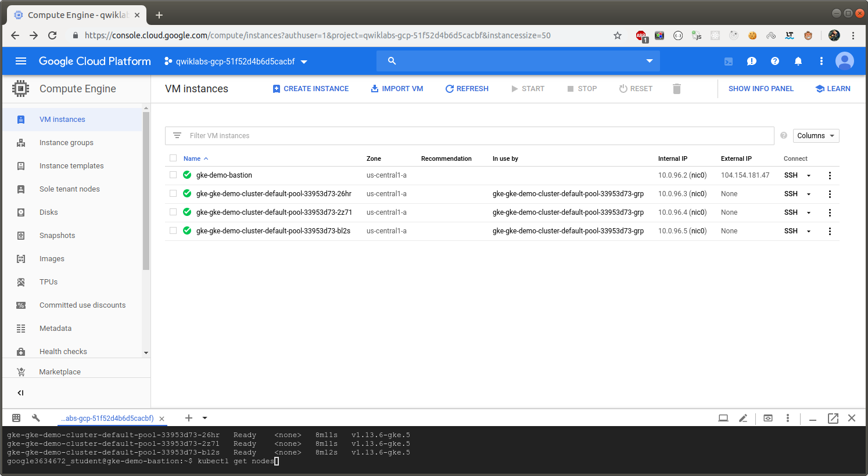868x476 pixels.
Task: Expand SSH options for pool-33953d73-26hr
Action: 809,194
